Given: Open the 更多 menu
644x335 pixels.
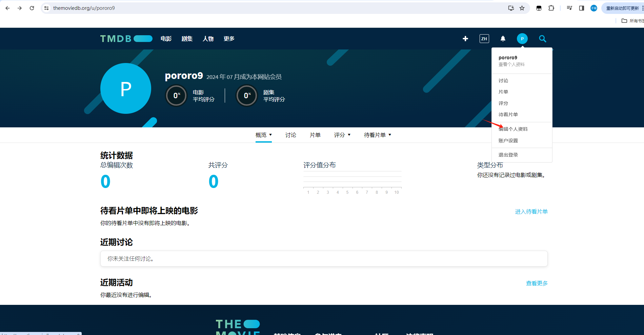Looking at the screenshot, I should pyautogui.click(x=229, y=39).
